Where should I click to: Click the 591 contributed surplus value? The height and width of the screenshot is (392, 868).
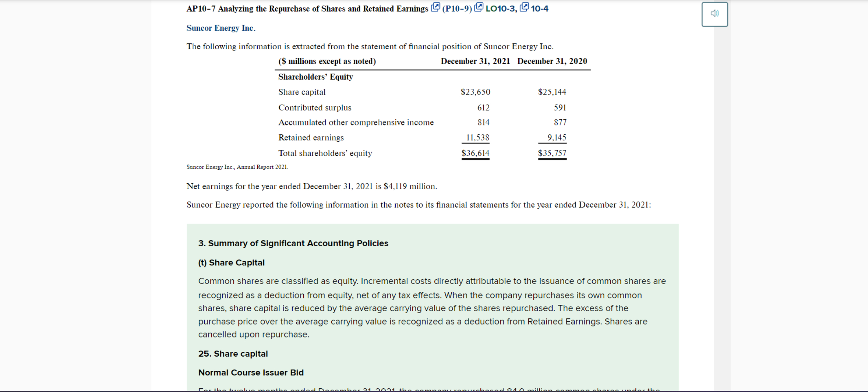click(560, 107)
